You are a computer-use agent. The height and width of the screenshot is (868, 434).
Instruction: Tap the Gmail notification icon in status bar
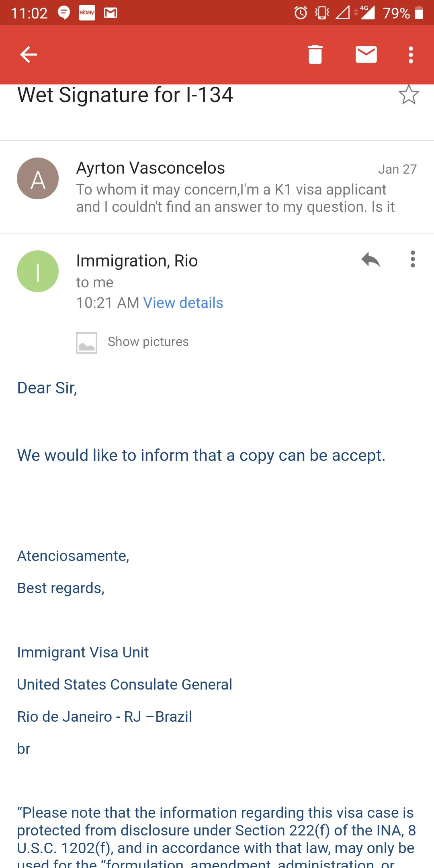111,13
